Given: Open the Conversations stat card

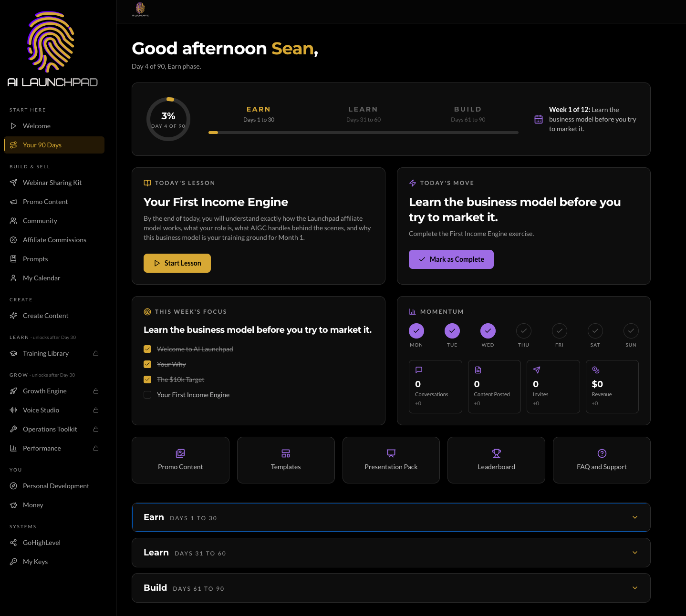Looking at the screenshot, I should pyautogui.click(x=436, y=387).
